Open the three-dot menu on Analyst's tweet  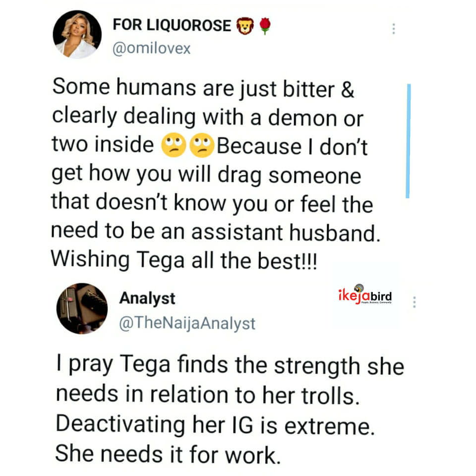415,302
